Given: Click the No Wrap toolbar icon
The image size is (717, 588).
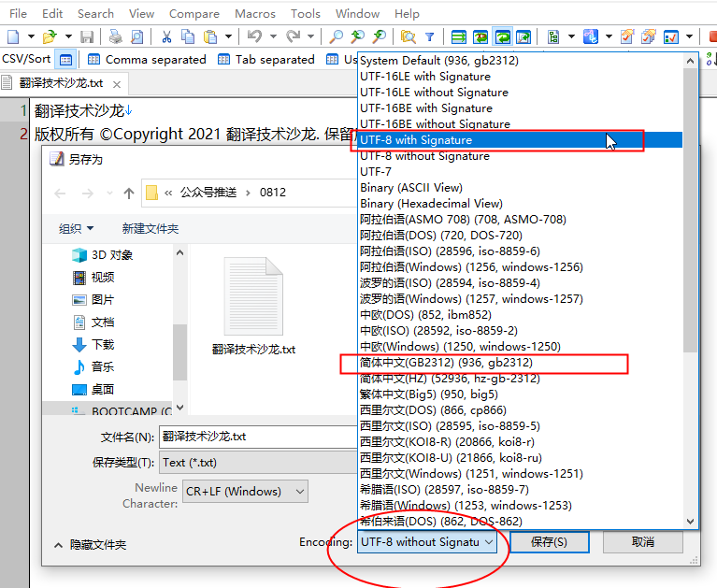Looking at the screenshot, I should coord(459,36).
